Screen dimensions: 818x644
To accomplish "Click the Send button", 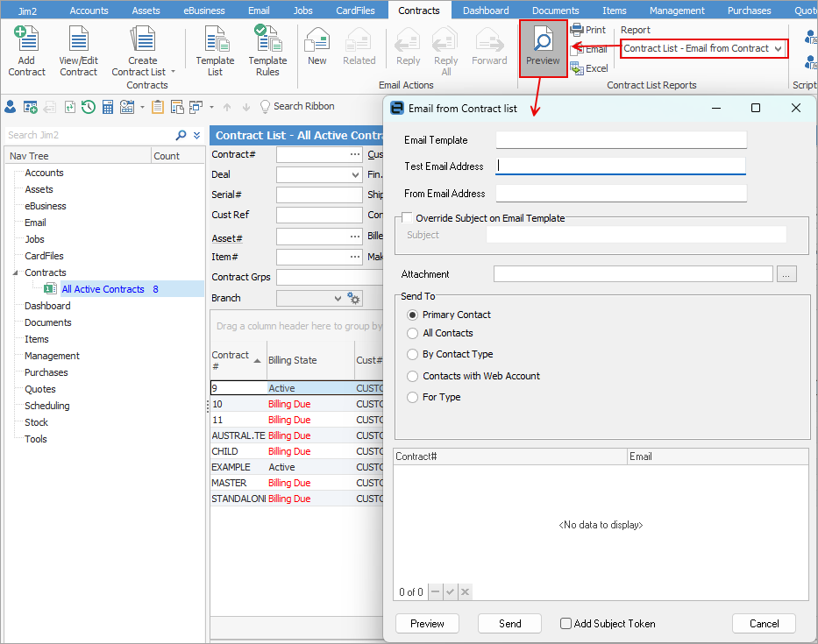I will 509,624.
